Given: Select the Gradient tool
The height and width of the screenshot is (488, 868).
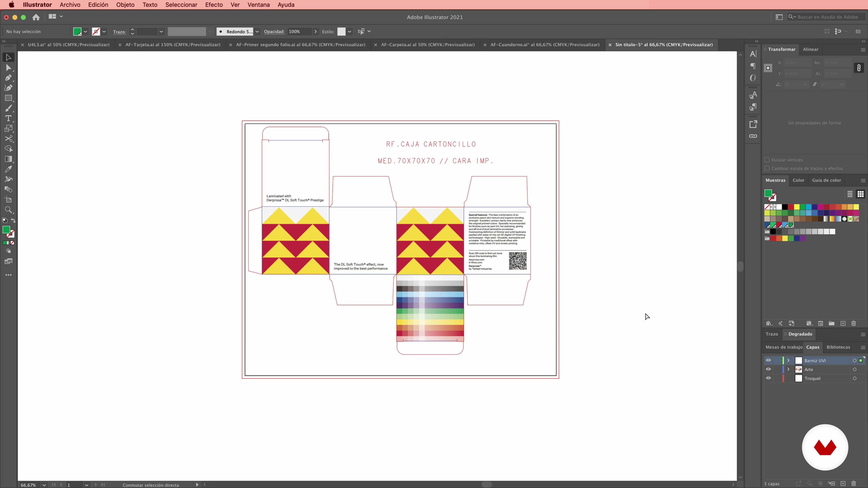Looking at the screenshot, I should (8, 159).
